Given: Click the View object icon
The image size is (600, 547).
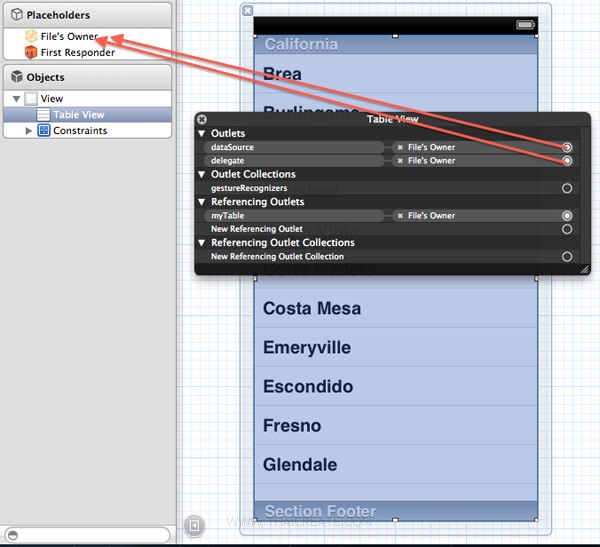Looking at the screenshot, I should pyautogui.click(x=31, y=99).
